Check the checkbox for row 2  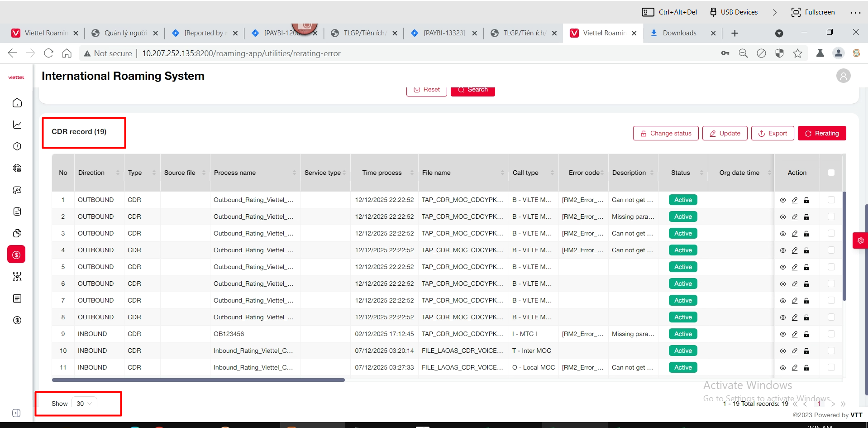(831, 217)
